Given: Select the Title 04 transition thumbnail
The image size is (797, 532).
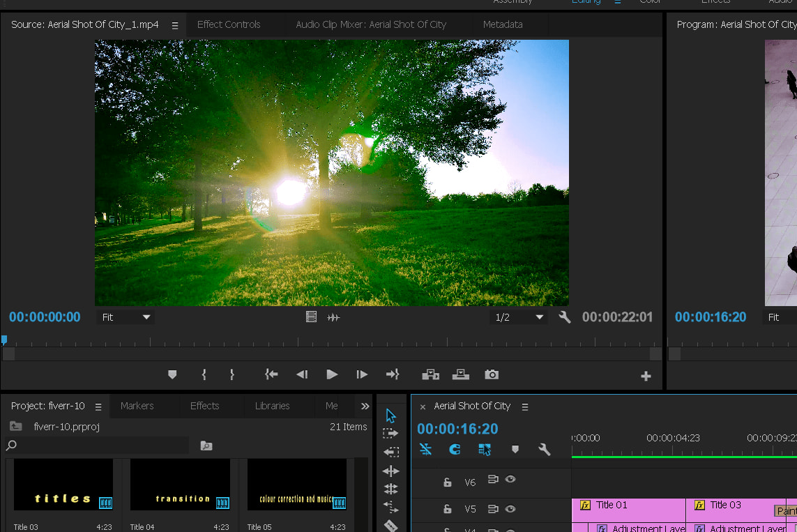Looking at the screenshot, I should (180, 485).
